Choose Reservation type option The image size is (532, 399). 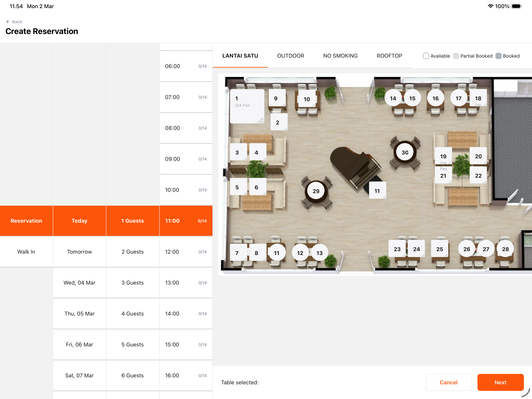26,221
